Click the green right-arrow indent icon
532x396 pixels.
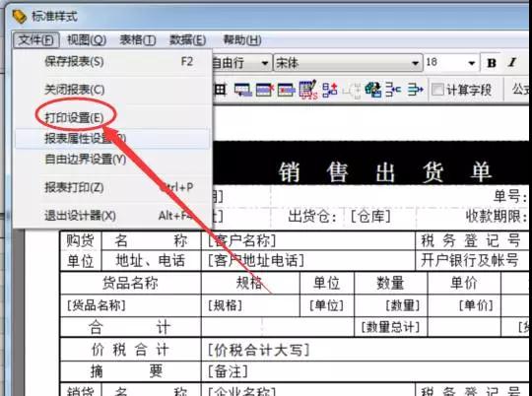416,91
